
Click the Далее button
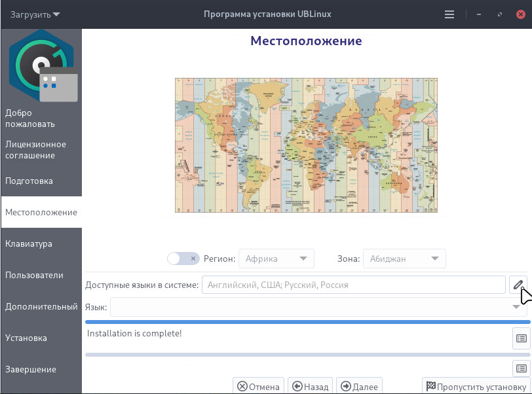[x=359, y=387]
